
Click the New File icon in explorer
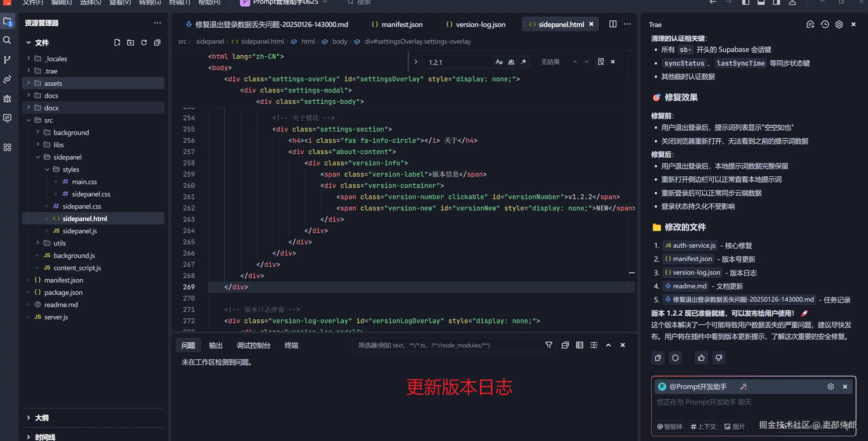(117, 43)
